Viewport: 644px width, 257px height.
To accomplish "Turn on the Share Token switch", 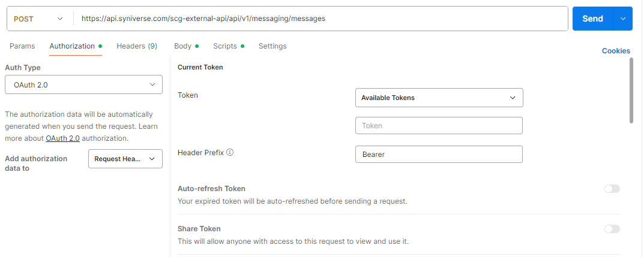I will pyautogui.click(x=612, y=229).
